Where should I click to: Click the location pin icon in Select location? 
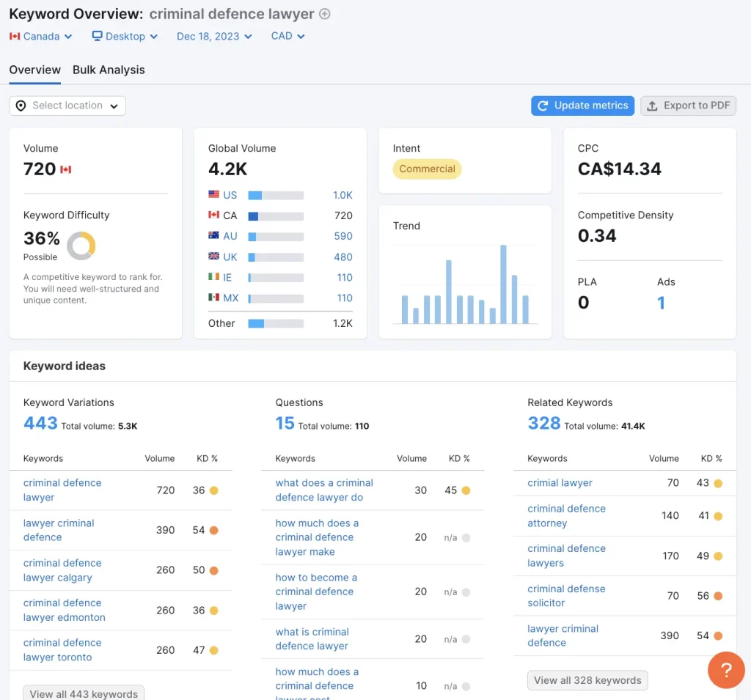click(21, 106)
